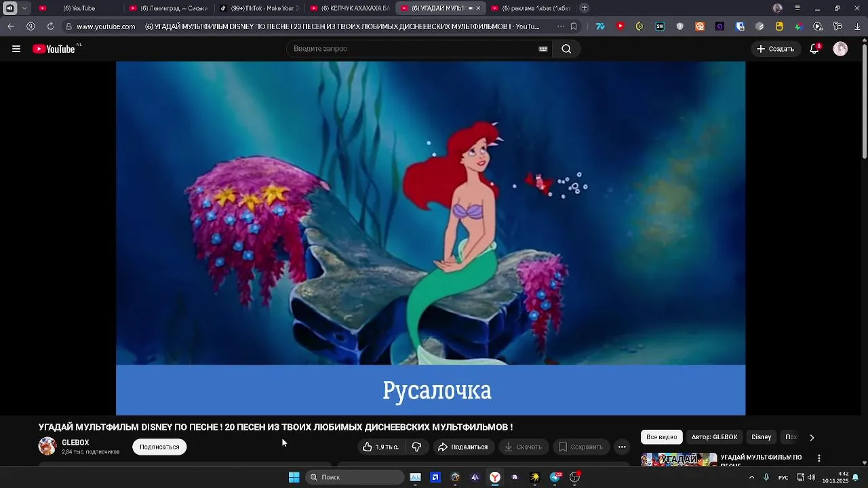This screenshot has height=488, width=868.
Task: Switch to the реклама 1xbet browser tab
Action: coord(530,8)
